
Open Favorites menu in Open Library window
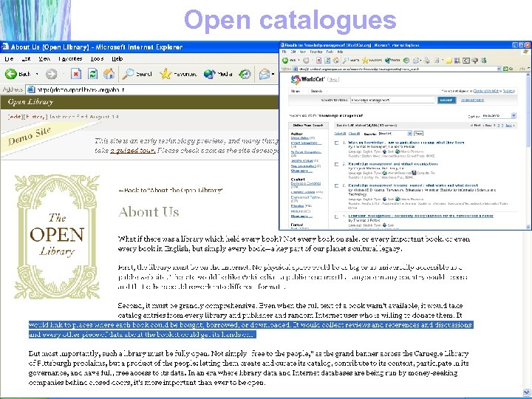click(x=70, y=58)
